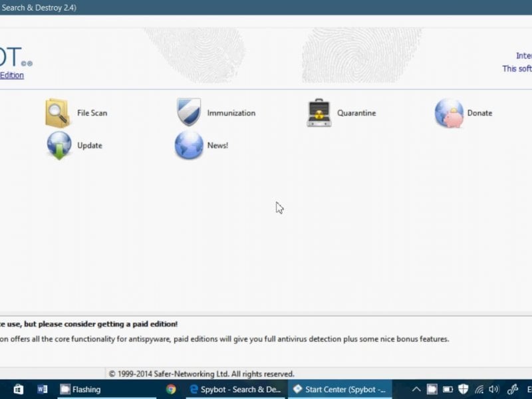Viewport: 532px width, 399px height.
Task: Activate the Flashing taskbar button
Action: click(x=106, y=389)
